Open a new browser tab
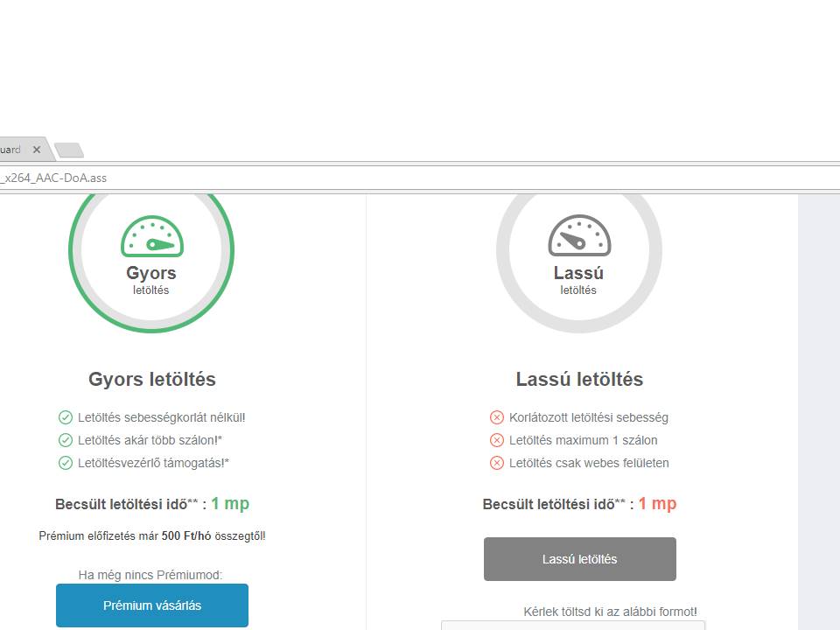Screen dimensions: 840x630 (68, 150)
